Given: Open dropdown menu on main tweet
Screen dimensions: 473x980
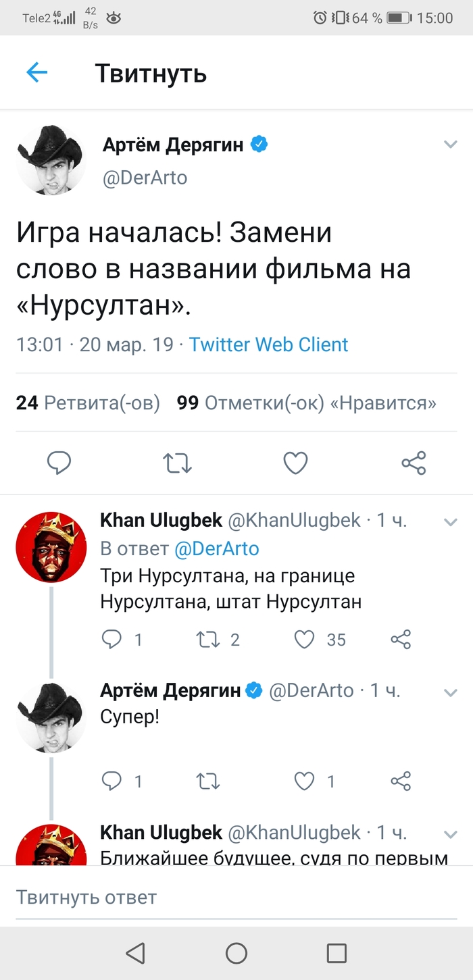Looking at the screenshot, I should (x=450, y=144).
